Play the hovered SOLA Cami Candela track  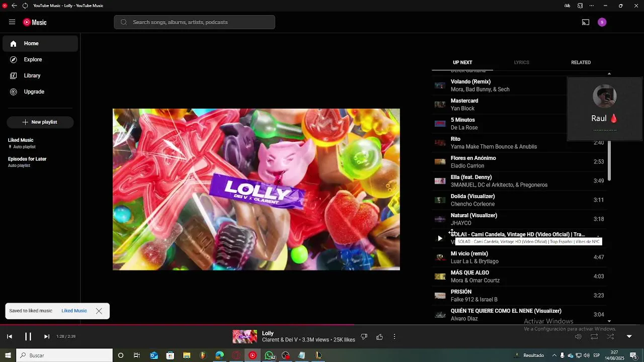tap(440, 238)
